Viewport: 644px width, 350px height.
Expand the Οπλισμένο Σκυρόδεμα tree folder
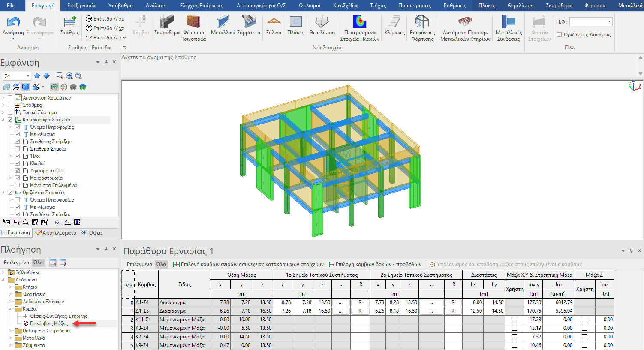tap(10, 331)
